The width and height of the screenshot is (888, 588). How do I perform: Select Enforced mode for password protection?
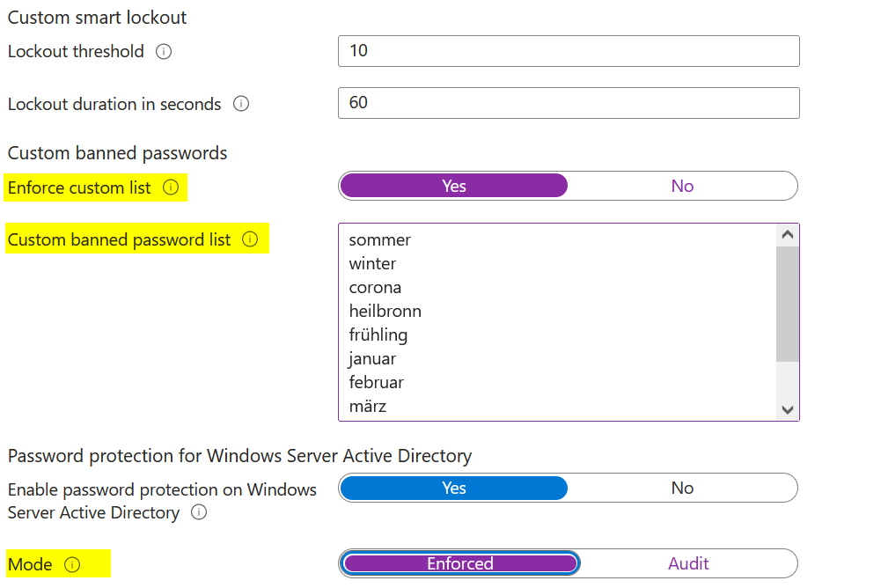tap(459, 563)
